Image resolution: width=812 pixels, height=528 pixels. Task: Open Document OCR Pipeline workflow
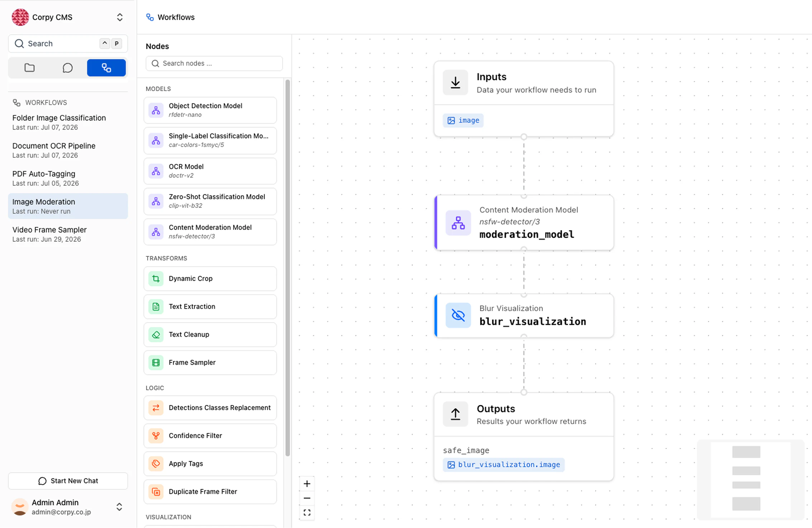68,150
